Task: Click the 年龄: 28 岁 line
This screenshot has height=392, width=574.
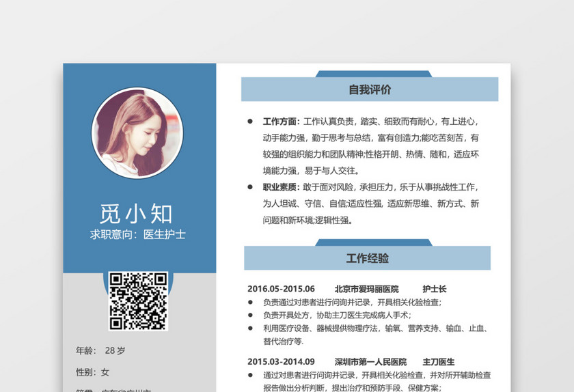Action: (100, 350)
